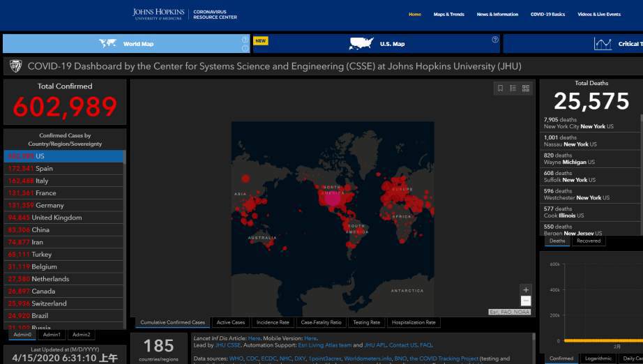643x364 pixels.
Task: Click the world map silhouette icon
Action: click(107, 43)
